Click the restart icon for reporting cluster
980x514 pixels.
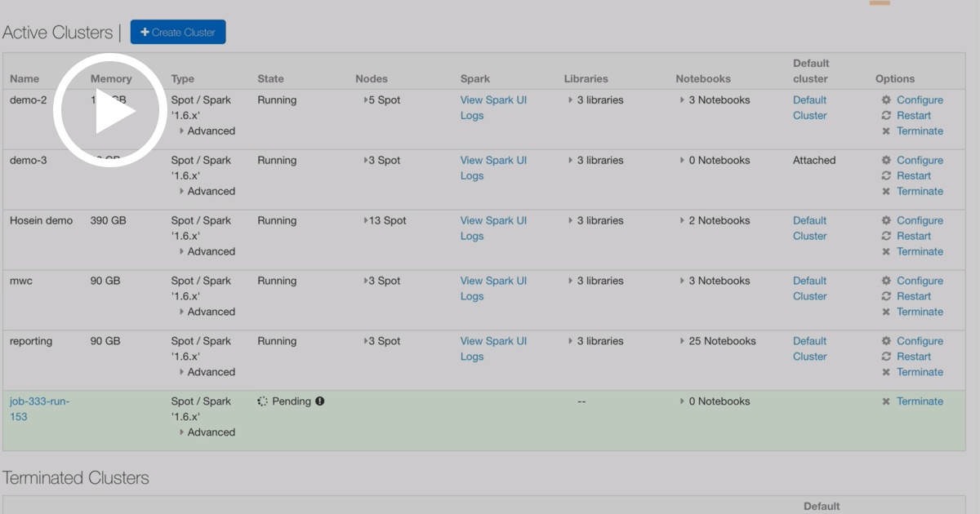point(886,357)
